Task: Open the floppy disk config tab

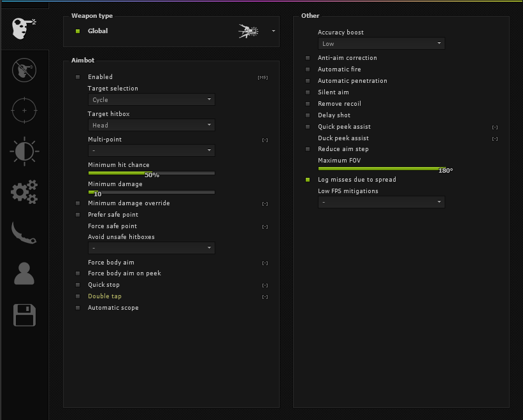Action: click(x=24, y=315)
